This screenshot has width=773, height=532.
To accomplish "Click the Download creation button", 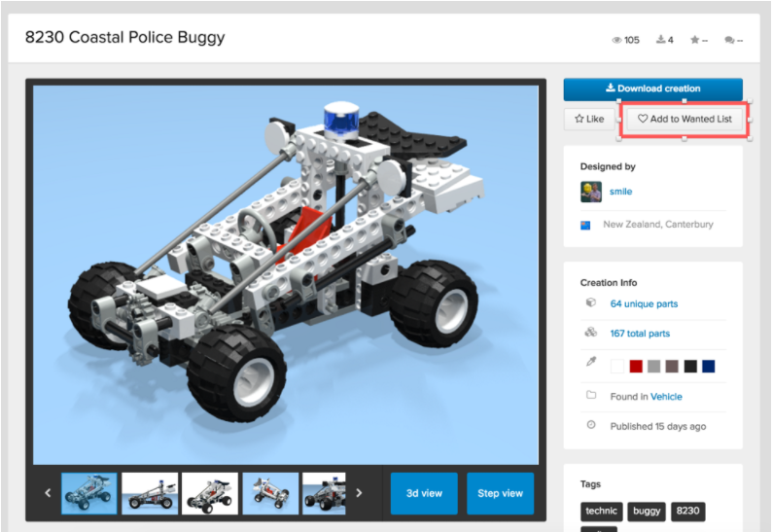I will (x=652, y=89).
